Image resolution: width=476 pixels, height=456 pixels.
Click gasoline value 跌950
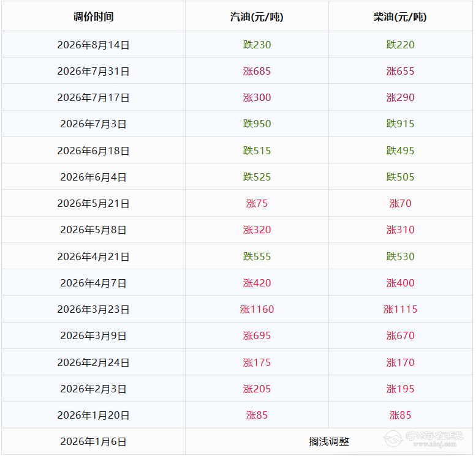257,124
